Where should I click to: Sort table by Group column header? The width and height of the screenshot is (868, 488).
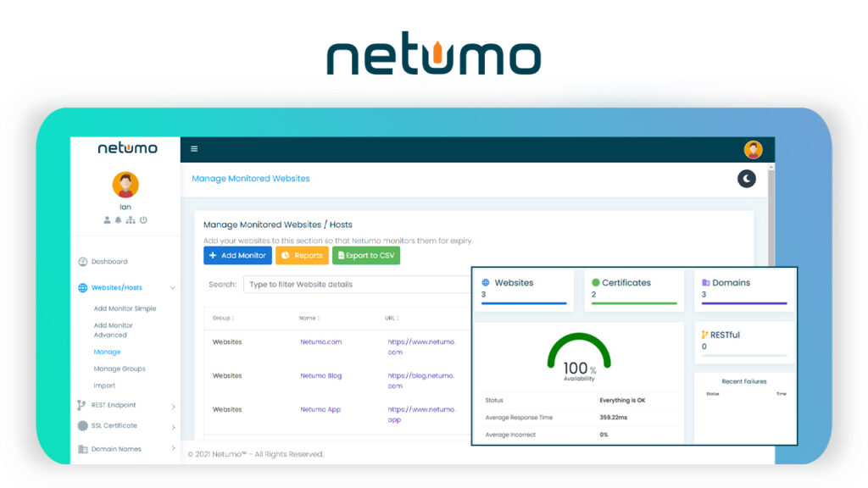tap(223, 319)
